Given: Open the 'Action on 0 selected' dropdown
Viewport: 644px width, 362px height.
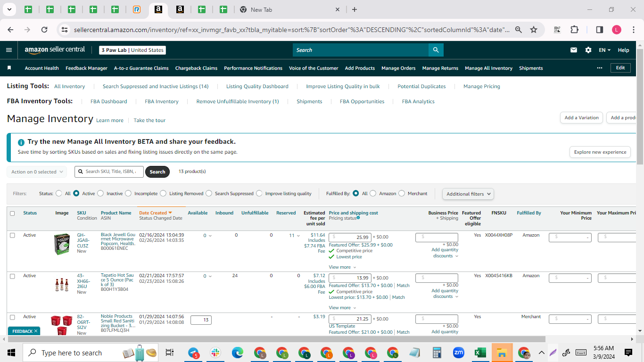Looking at the screenshot, I should click(37, 172).
